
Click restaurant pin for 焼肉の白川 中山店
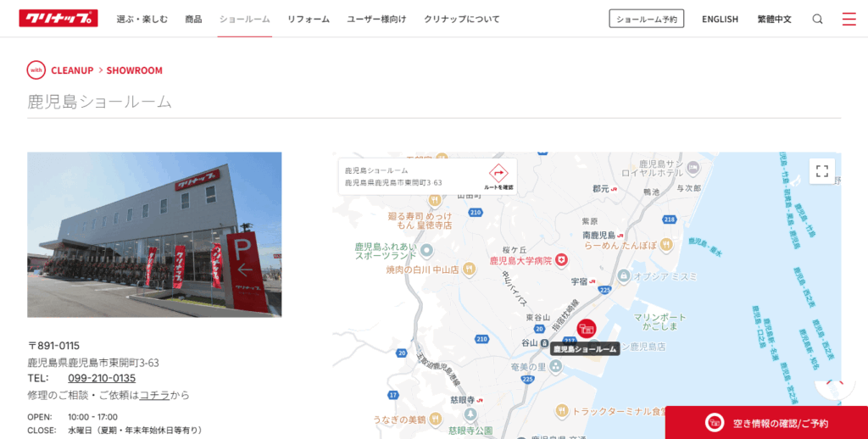pos(470,269)
